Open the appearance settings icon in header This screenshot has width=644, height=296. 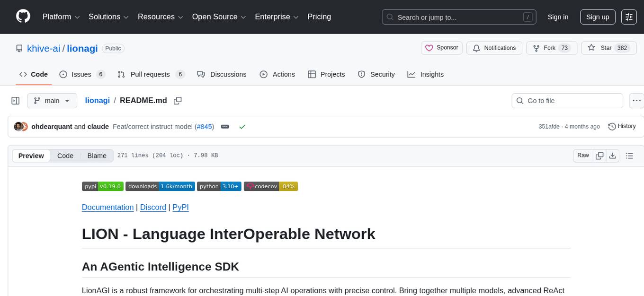pyautogui.click(x=629, y=17)
